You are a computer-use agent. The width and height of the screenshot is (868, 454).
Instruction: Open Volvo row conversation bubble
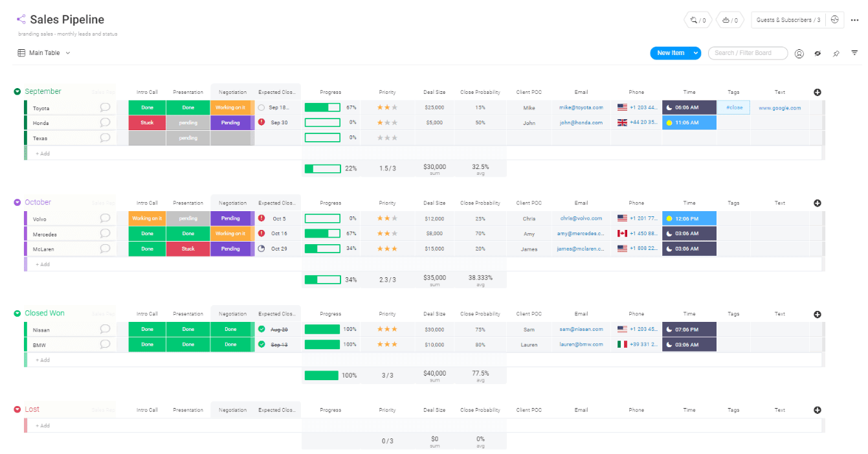pos(106,218)
